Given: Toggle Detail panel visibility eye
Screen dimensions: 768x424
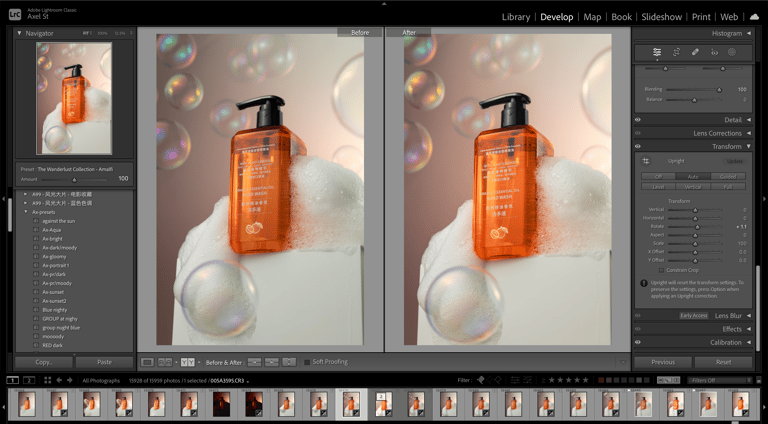Looking at the screenshot, I should tap(638, 120).
